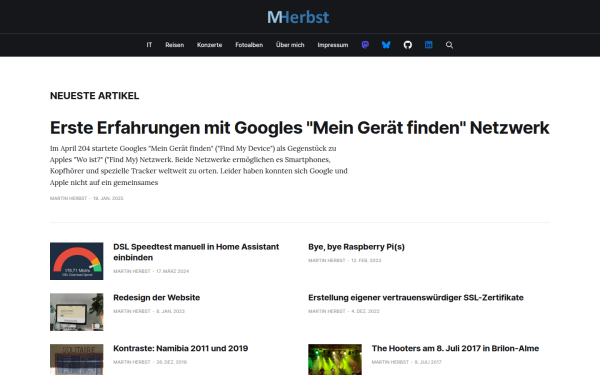Open Bye, bye Raspberry Pi(s) article
This screenshot has width=600, height=375.
point(356,247)
